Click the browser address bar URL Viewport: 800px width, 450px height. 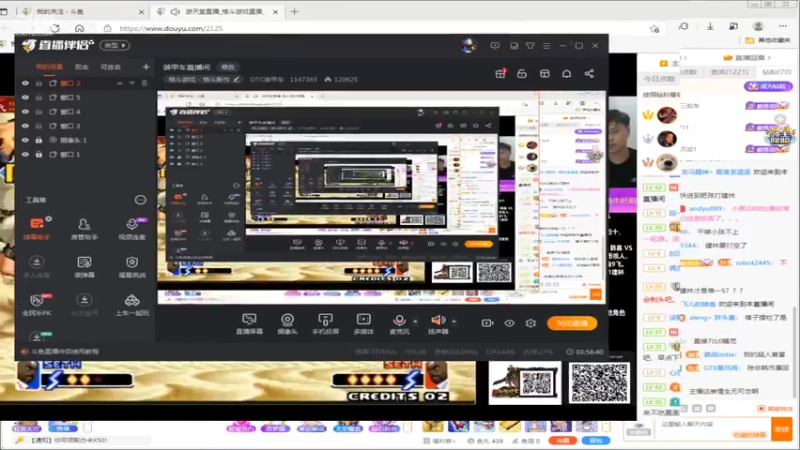tap(171, 29)
